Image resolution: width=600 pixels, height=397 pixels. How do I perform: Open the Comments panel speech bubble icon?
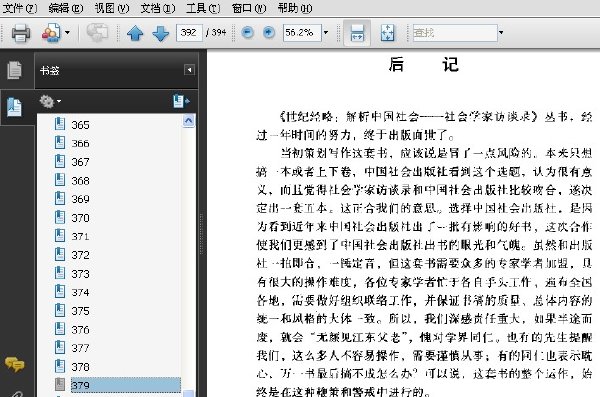[15, 364]
